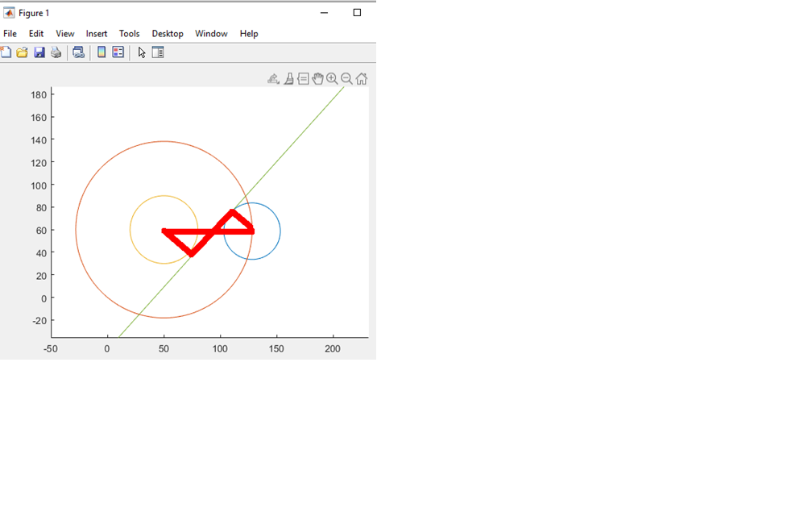Click the y-axis tick label 140
Screen dimensions: 812x508
coord(39,140)
